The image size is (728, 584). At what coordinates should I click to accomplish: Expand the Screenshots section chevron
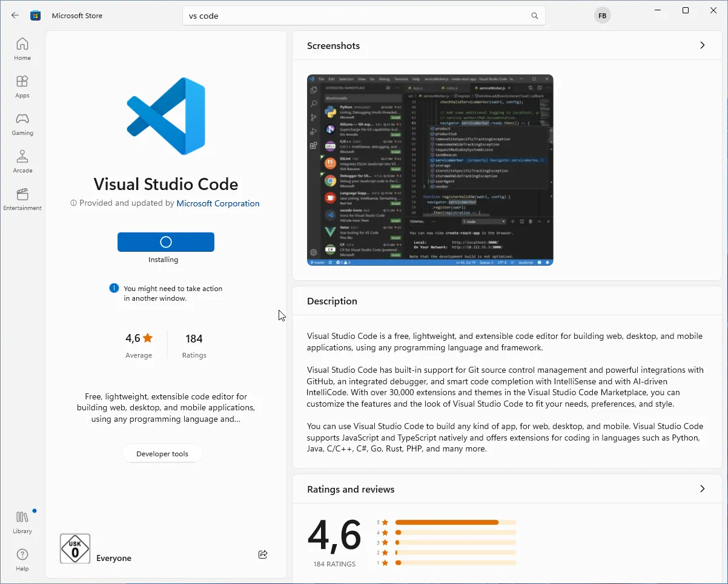tap(702, 45)
